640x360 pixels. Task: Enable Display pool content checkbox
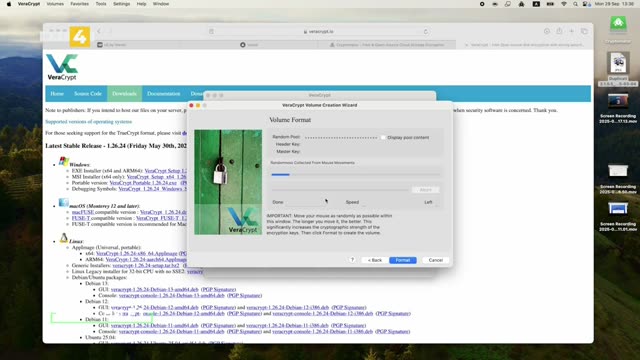pos(383,138)
